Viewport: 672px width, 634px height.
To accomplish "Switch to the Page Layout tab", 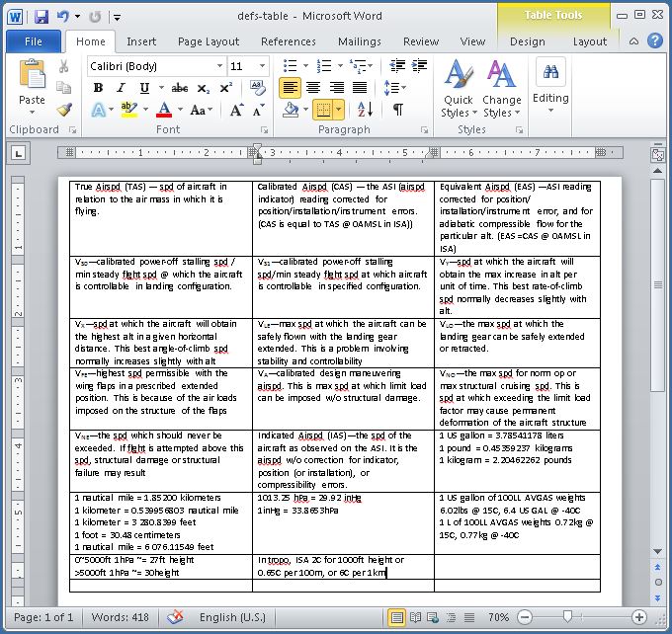I will pyautogui.click(x=208, y=41).
